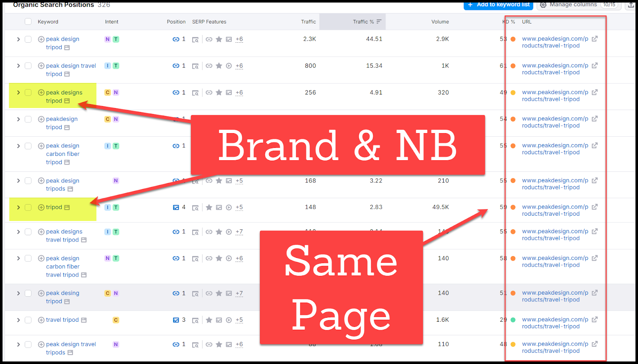This screenshot has width=638, height=364.
Task: Click orange KD dot in 'peak design tripod' row
Action: coord(513,39)
